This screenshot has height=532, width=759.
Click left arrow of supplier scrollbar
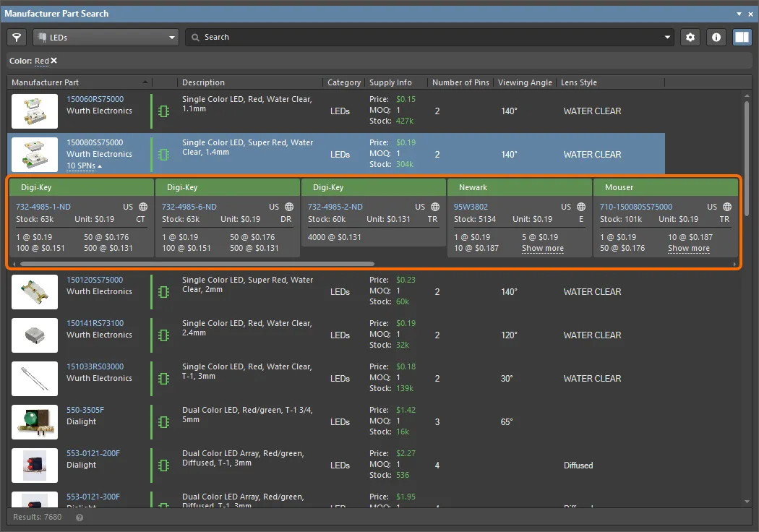14,265
